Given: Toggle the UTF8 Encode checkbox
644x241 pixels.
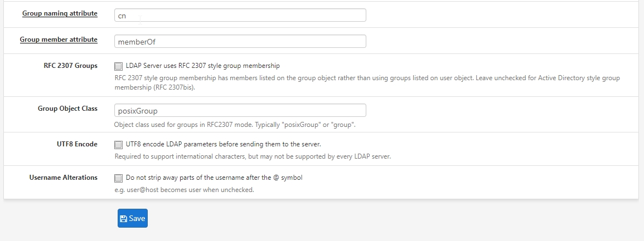Looking at the screenshot, I should [118, 145].
